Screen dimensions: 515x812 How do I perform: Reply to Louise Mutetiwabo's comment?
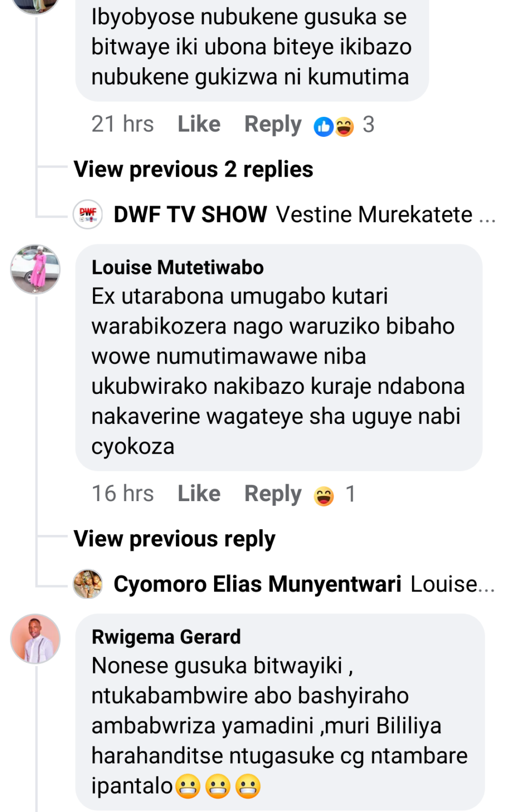coord(273,494)
